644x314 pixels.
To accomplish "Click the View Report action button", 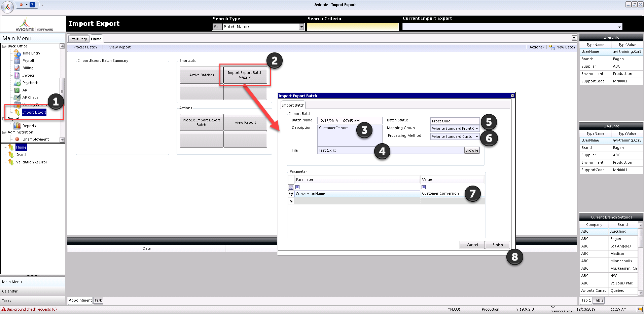I will point(245,122).
